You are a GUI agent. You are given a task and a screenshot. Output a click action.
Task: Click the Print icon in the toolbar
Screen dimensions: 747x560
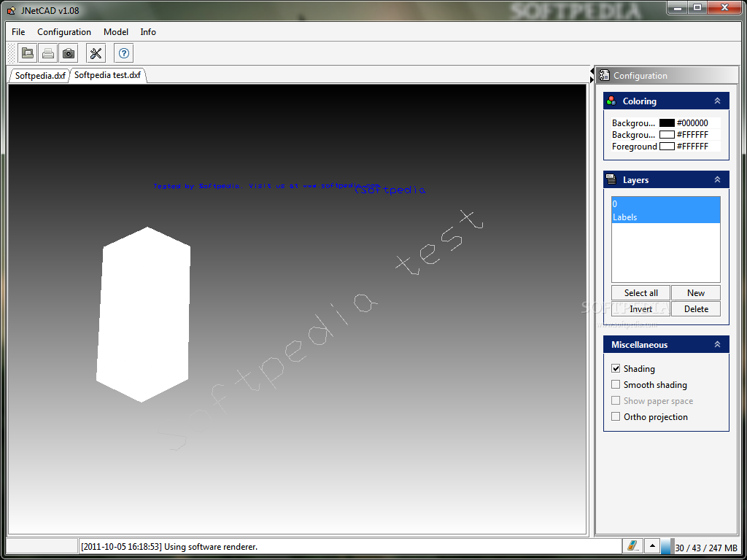coord(47,52)
